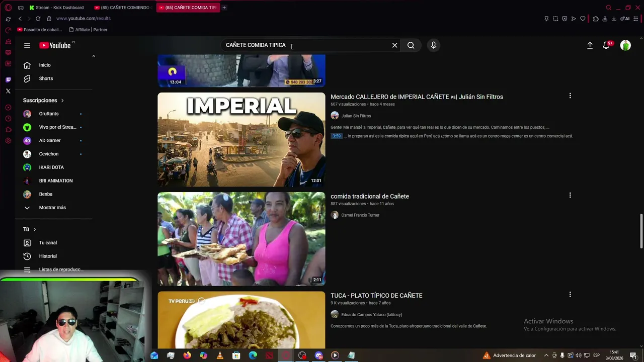Open the Osmel Francis Turner channel
This screenshot has height=362, width=644.
[360, 215]
